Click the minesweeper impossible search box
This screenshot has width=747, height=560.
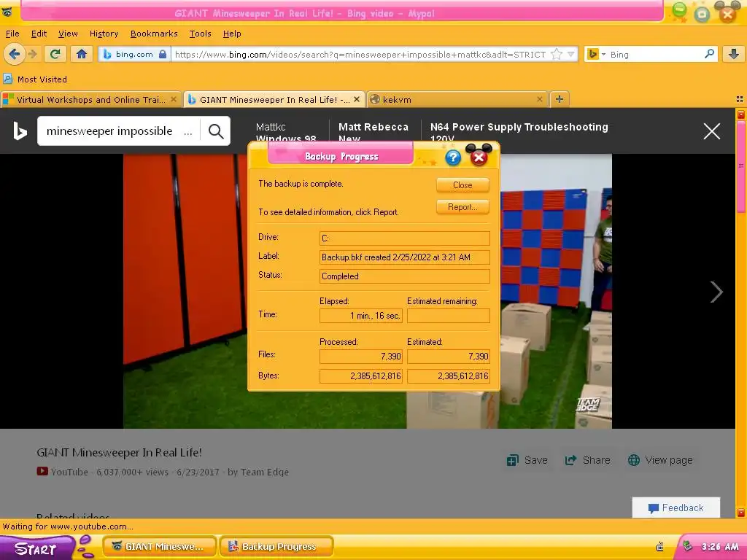[119, 131]
